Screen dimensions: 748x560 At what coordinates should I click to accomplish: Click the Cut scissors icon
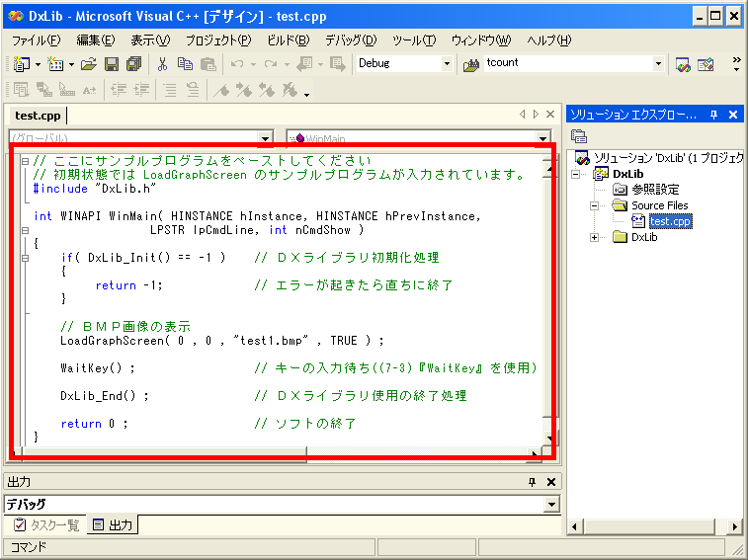point(163,63)
